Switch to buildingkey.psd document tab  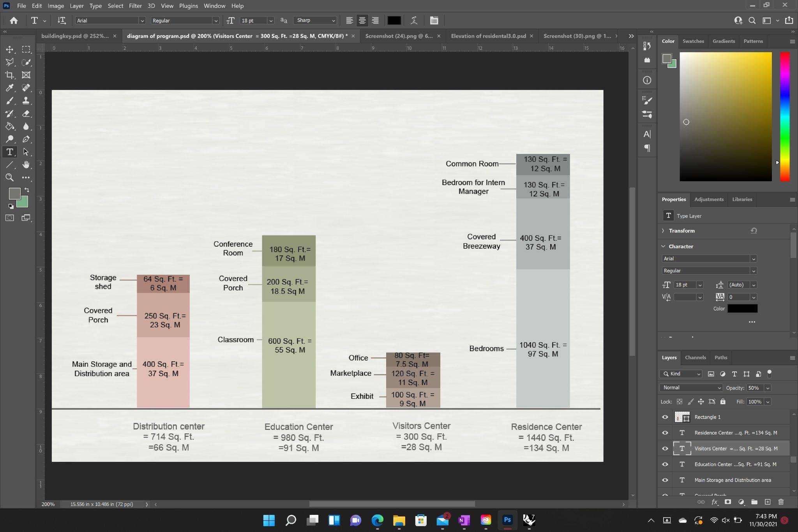(75, 36)
